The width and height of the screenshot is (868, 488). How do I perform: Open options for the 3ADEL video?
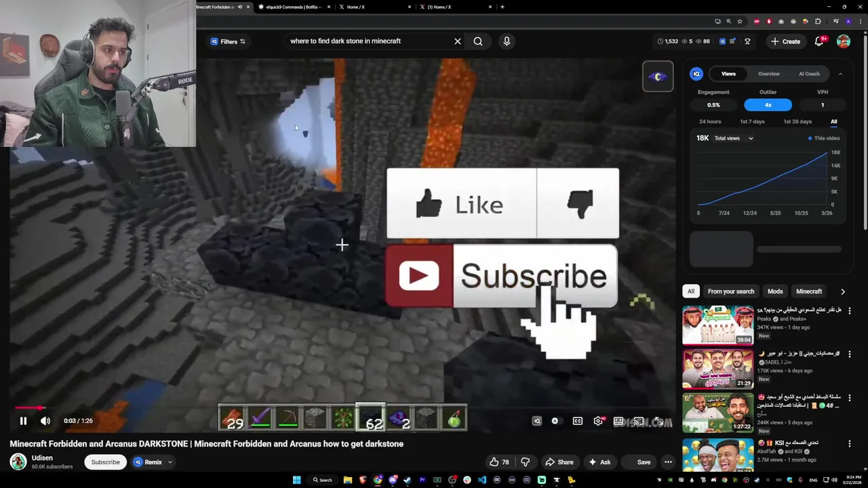tap(849, 354)
